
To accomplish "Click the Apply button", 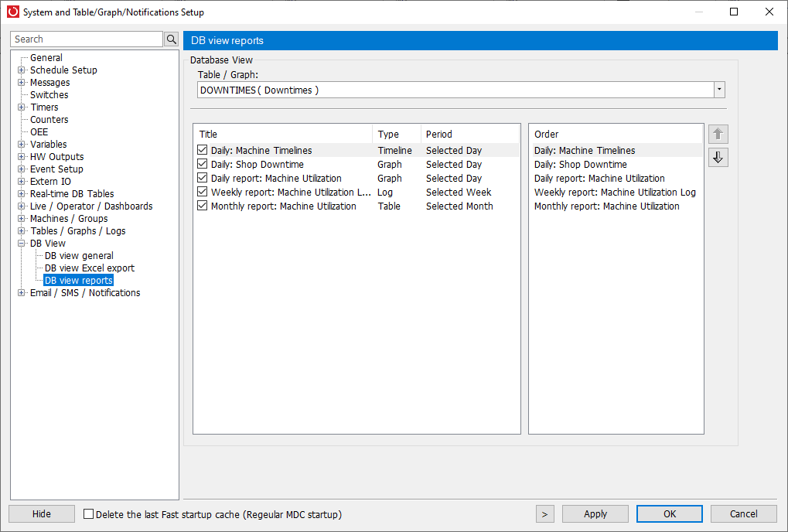I will point(595,514).
